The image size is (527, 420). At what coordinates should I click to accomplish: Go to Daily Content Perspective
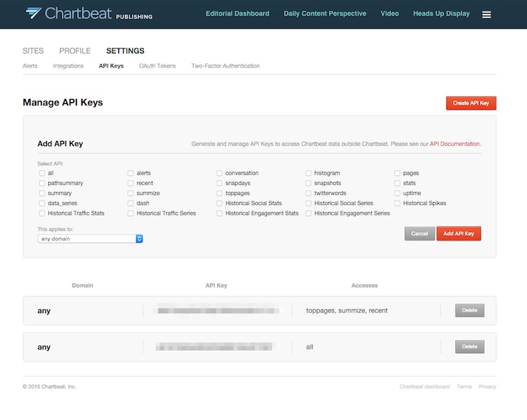(x=325, y=14)
